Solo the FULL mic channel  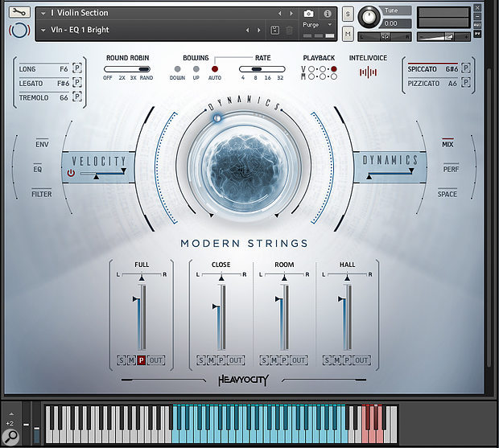[121, 360]
